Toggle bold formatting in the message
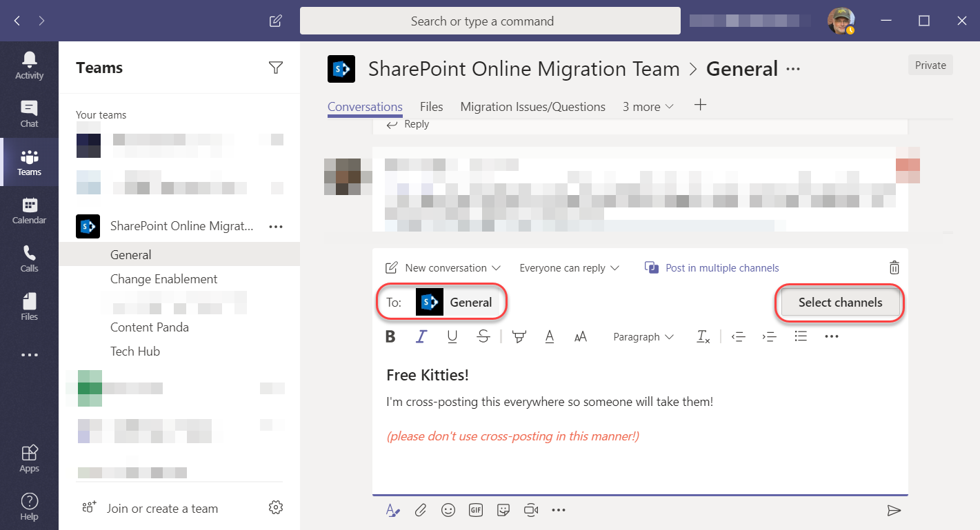This screenshot has width=980, height=530. click(390, 336)
